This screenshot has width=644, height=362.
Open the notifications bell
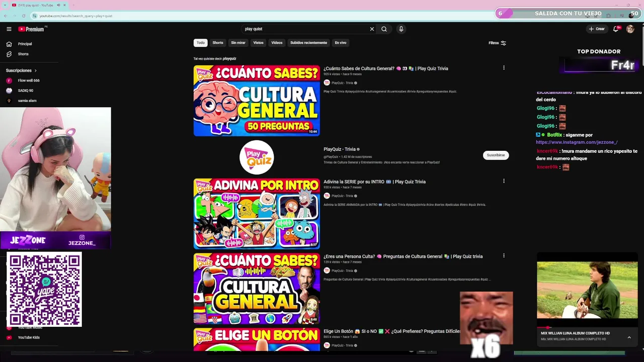[x=616, y=29]
